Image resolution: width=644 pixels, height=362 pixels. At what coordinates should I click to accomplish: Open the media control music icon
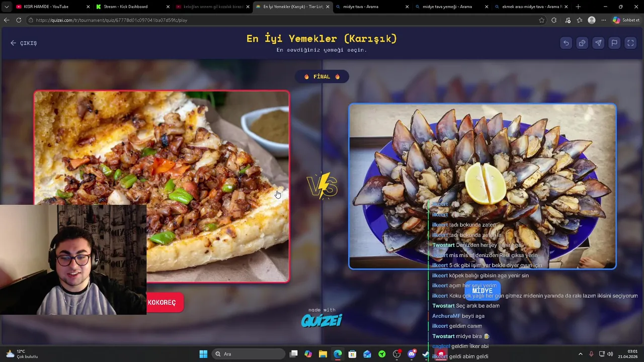tap(568, 20)
